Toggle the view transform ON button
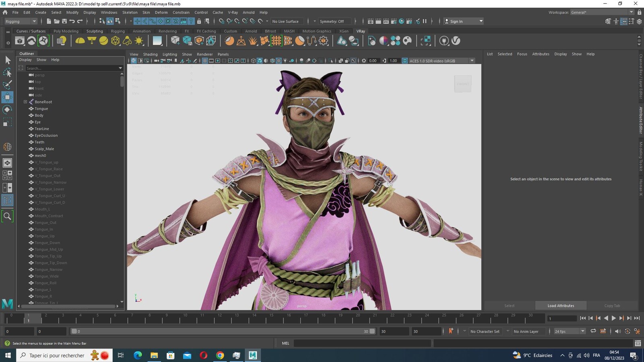This screenshot has height=362, width=644. 405,61
